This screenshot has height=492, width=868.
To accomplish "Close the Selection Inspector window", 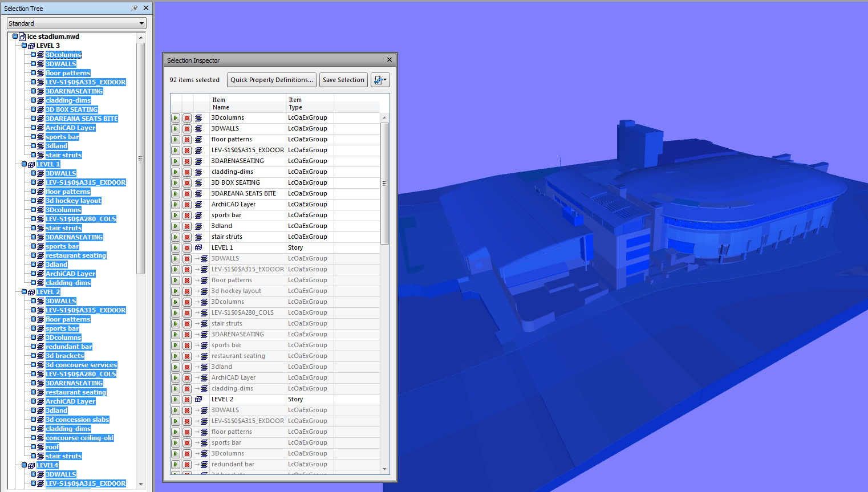I will pyautogui.click(x=390, y=60).
